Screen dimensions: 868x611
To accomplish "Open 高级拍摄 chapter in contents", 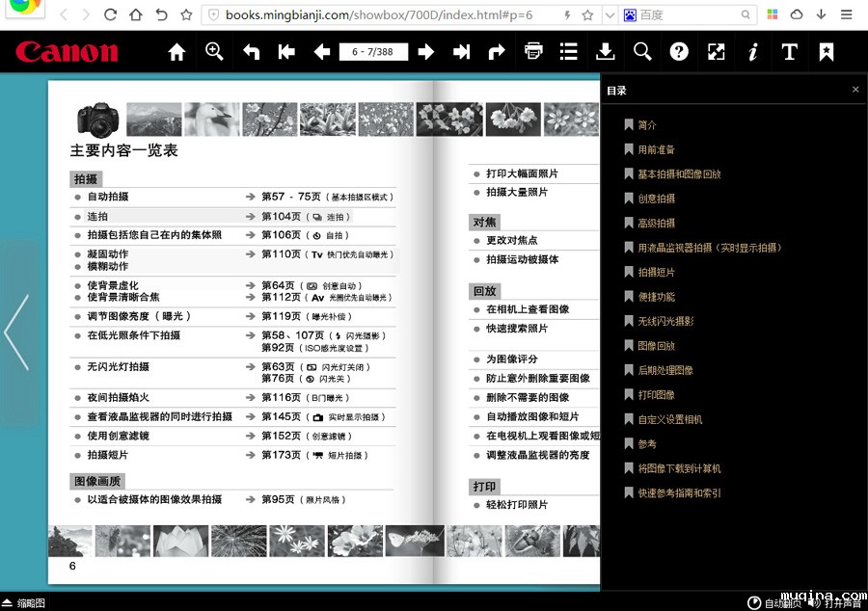I will tap(656, 223).
